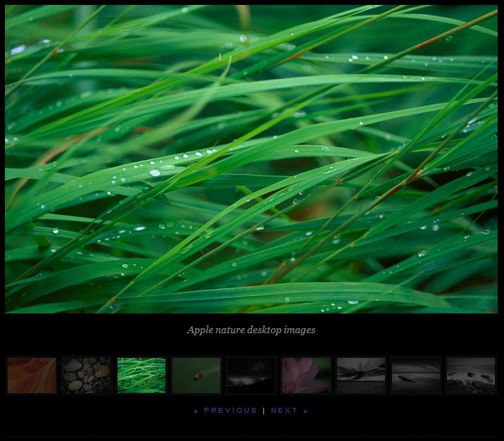Select the last grayscale rocky shore thumbnail

(x=471, y=375)
